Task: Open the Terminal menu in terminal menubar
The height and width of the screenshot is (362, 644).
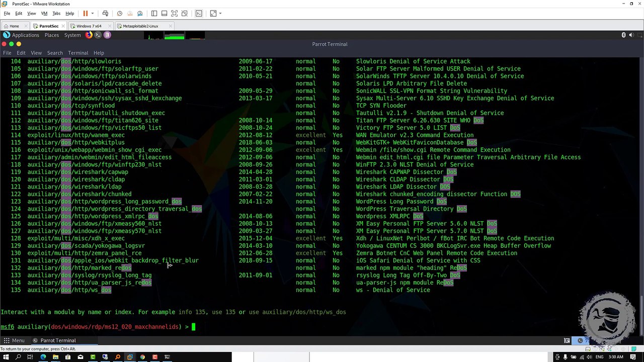Action: pos(78,53)
